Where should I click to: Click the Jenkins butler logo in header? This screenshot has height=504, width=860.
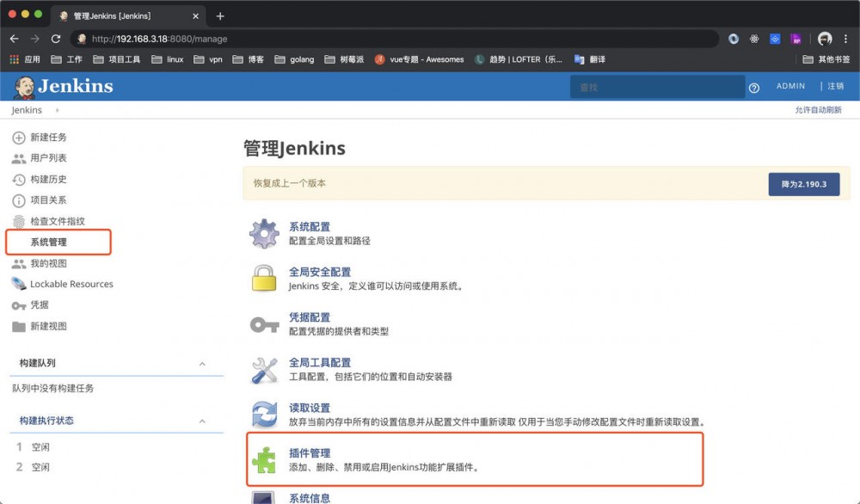(x=23, y=86)
